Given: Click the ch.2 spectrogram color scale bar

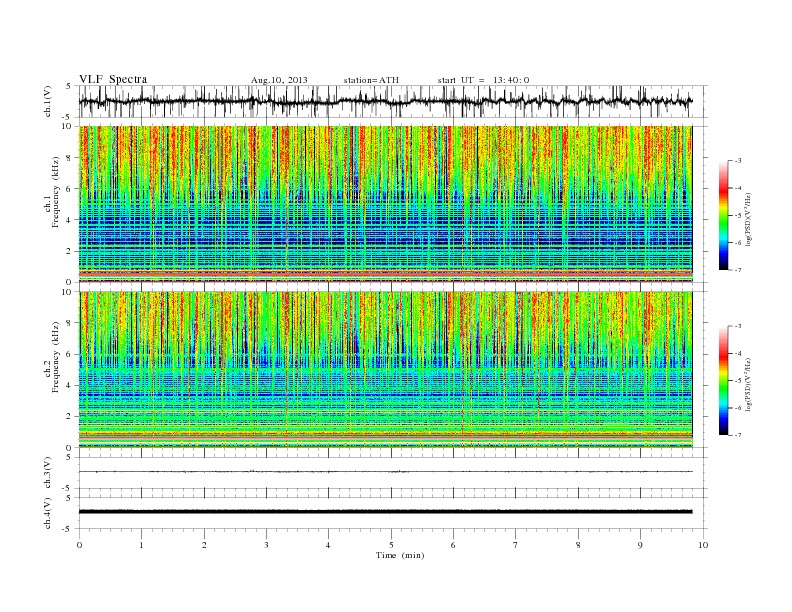Looking at the screenshot, I should coord(724,381).
